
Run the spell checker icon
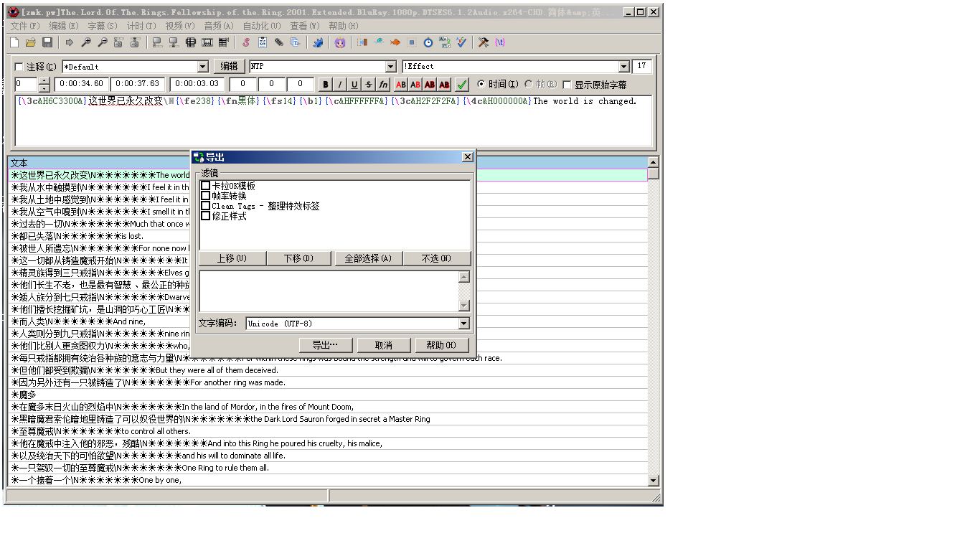click(x=461, y=43)
